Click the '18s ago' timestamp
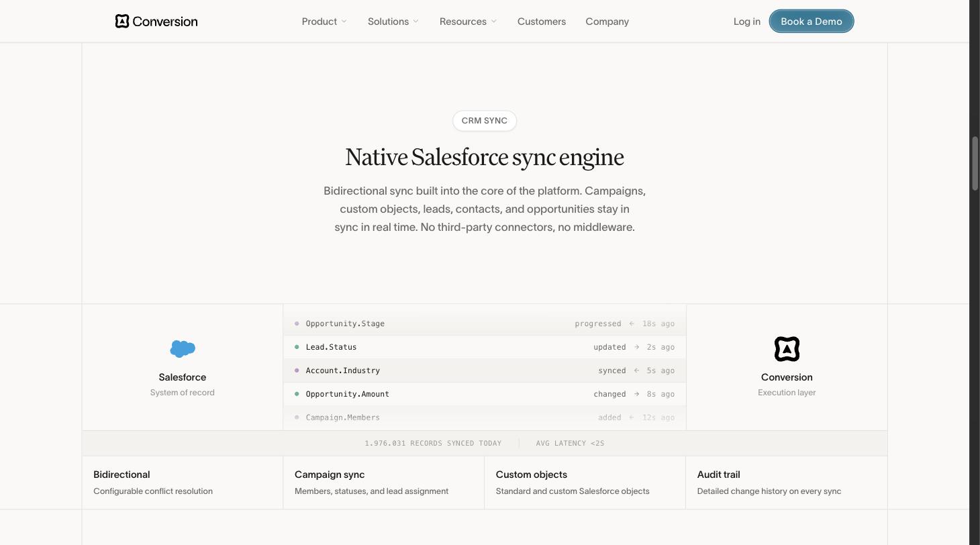 click(658, 324)
